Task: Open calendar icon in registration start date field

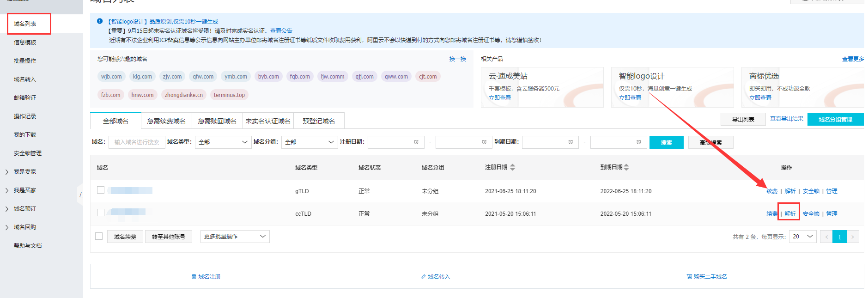Action: (x=416, y=142)
